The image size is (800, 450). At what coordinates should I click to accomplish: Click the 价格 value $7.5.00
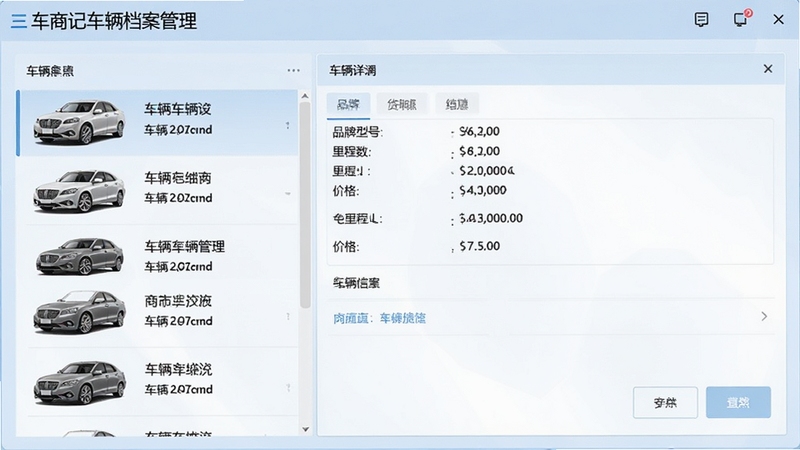click(479, 246)
